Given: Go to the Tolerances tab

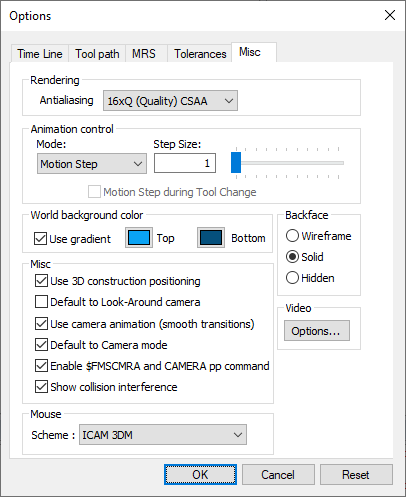Looking at the screenshot, I should click(x=200, y=54).
